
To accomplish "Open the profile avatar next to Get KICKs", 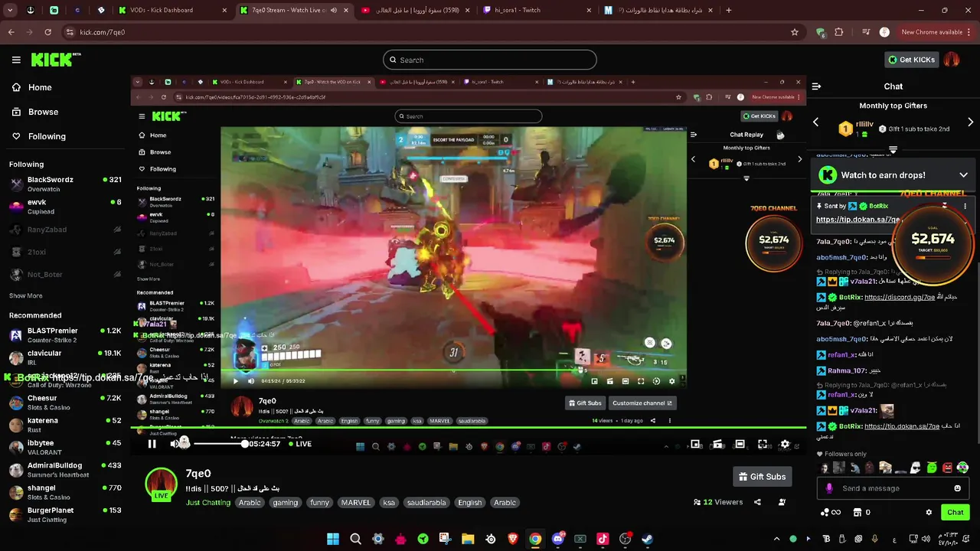I will (952, 60).
